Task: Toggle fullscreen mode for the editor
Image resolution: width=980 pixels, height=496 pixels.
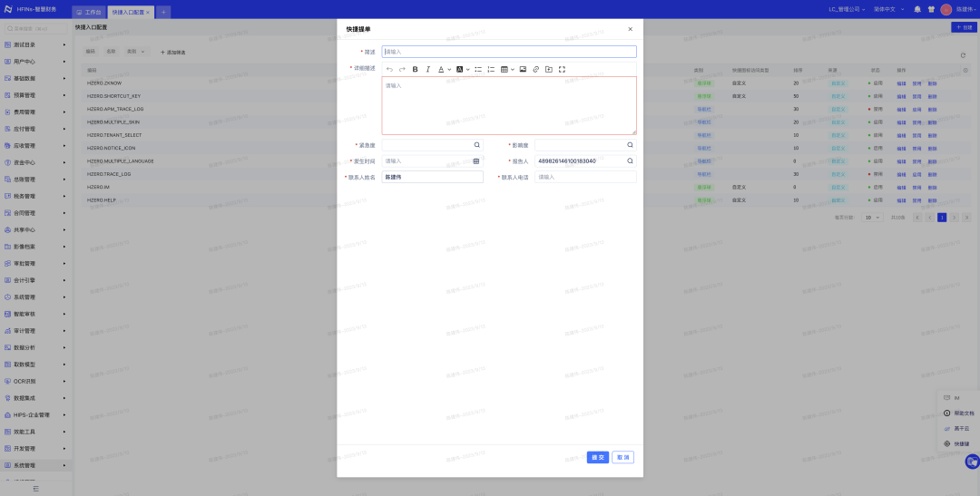Action: point(562,69)
